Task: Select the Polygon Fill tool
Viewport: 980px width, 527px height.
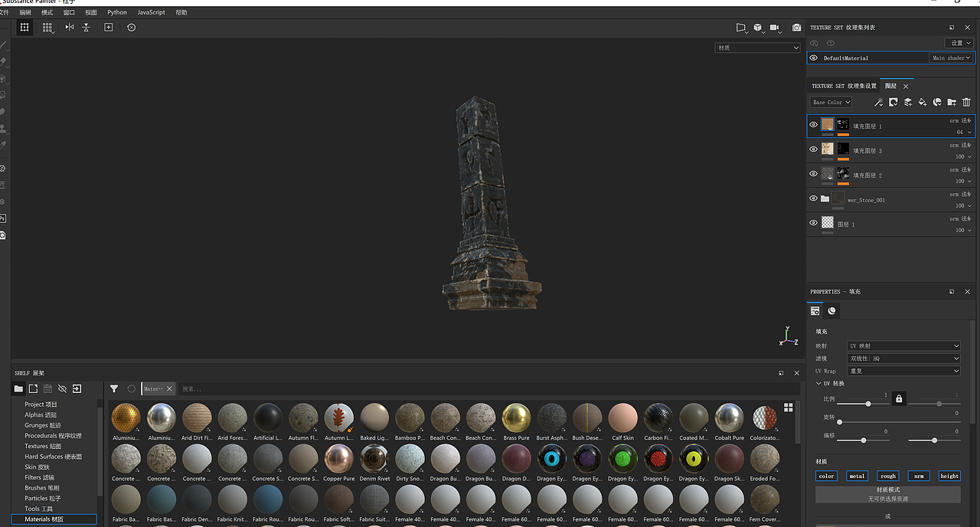Action: pyautogui.click(x=3, y=96)
